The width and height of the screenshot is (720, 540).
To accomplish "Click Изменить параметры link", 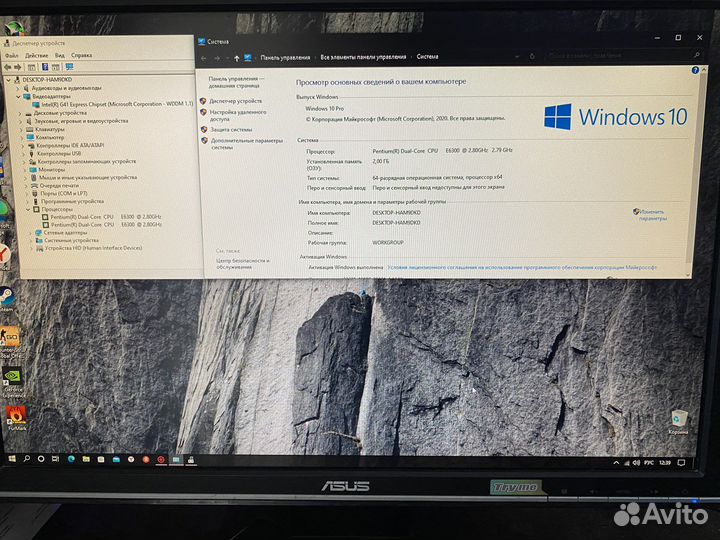I will [x=652, y=215].
